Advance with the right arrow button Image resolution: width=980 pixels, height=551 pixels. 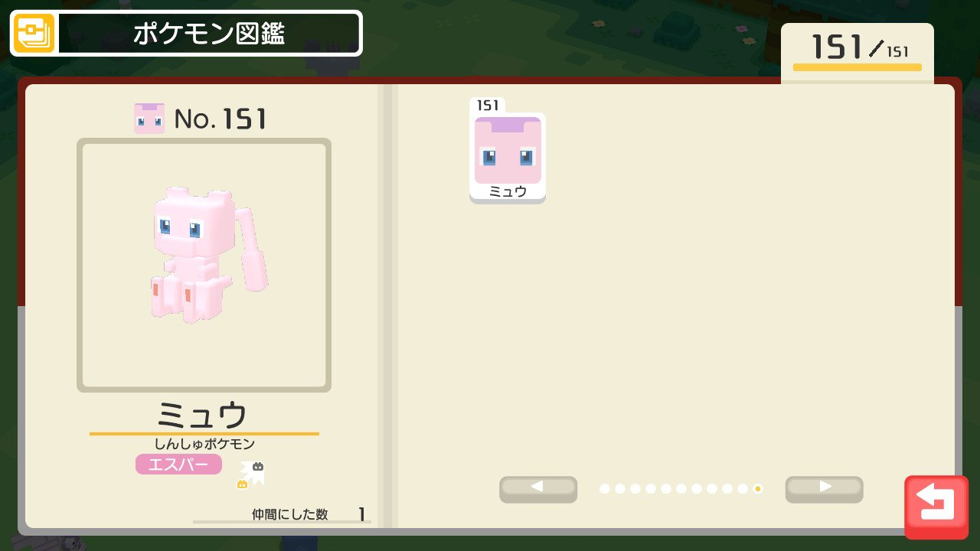[824, 489]
